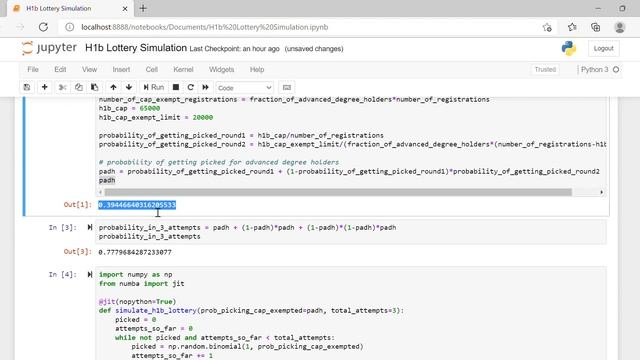Image resolution: width=640 pixels, height=360 pixels.
Task: Click the horizontal scrollbar in cell one
Action: 338,192
